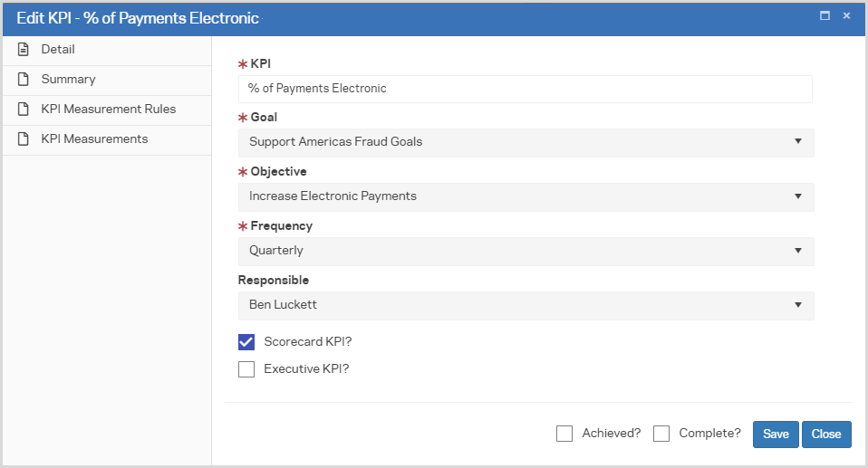Maximize the Edit KPI dialog
The image size is (868, 468).
click(x=825, y=16)
